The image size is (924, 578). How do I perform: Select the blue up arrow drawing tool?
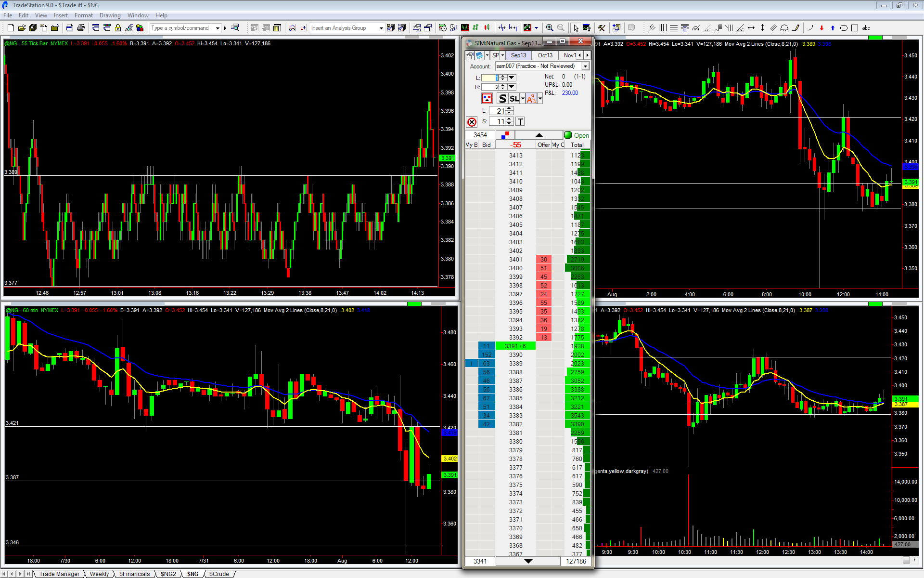(833, 28)
